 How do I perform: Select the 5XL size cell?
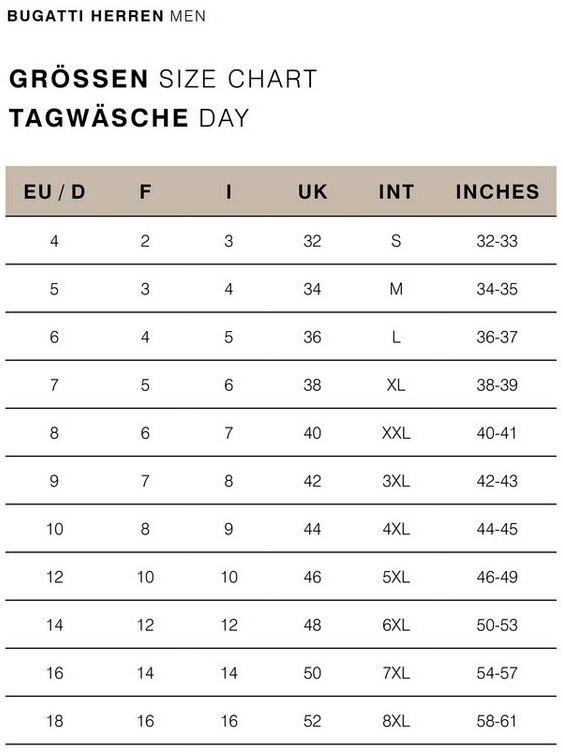coord(396,577)
